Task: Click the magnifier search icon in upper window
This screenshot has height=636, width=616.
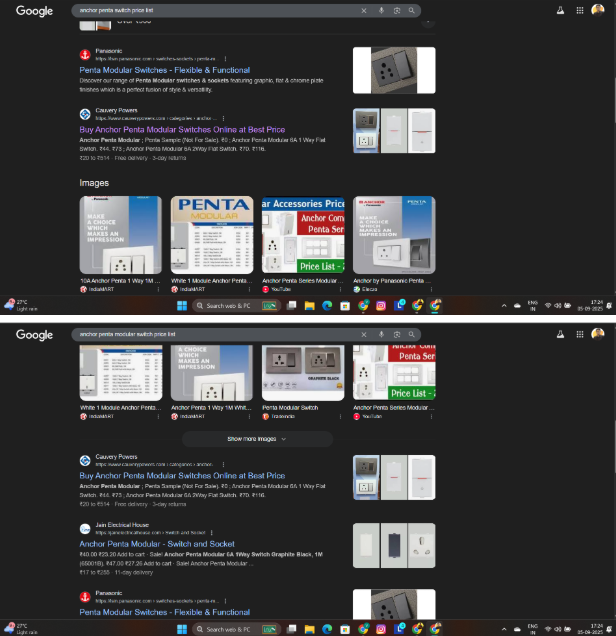Action: (412, 11)
